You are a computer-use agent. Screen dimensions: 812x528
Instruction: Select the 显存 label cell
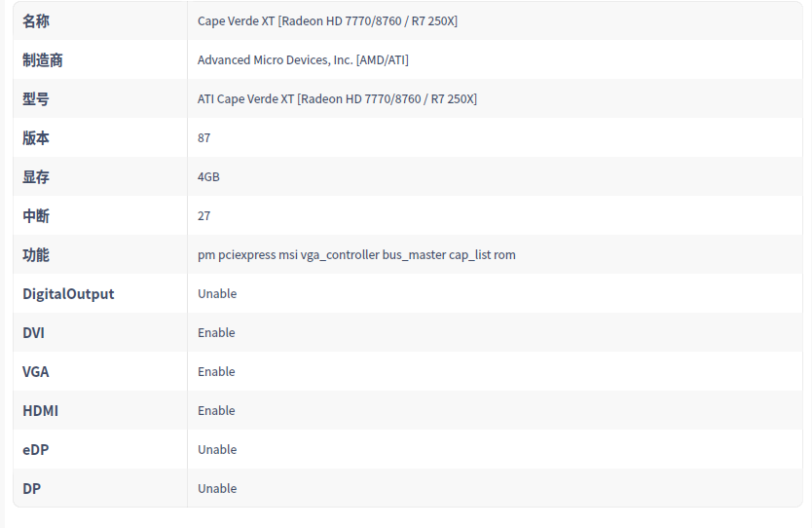click(x=36, y=177)
